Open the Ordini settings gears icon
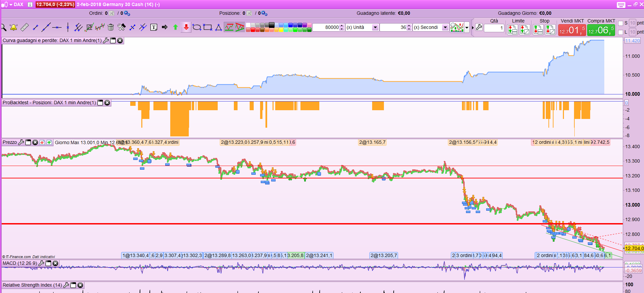The height and width of the screenshot is (293, 644). (x=127, y=13)
